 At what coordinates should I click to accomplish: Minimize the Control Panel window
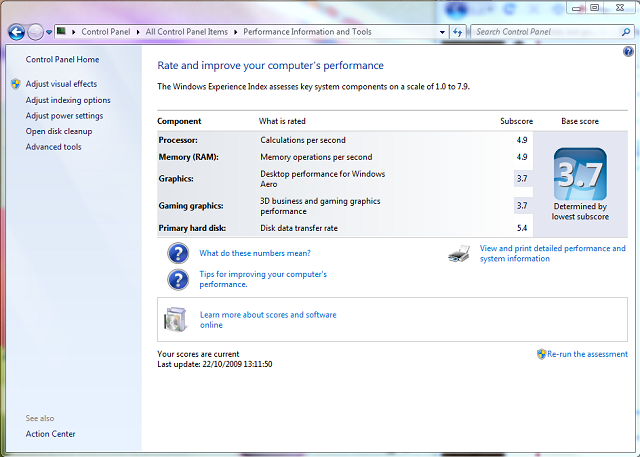576,8
